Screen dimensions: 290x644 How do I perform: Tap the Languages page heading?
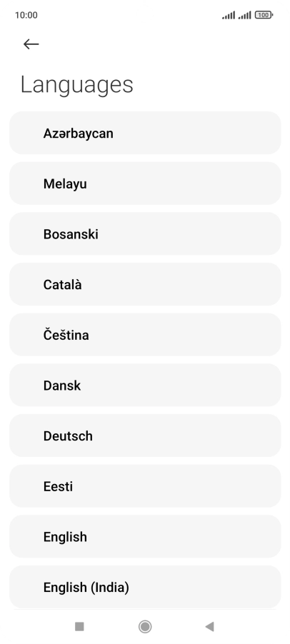(77, 85)
